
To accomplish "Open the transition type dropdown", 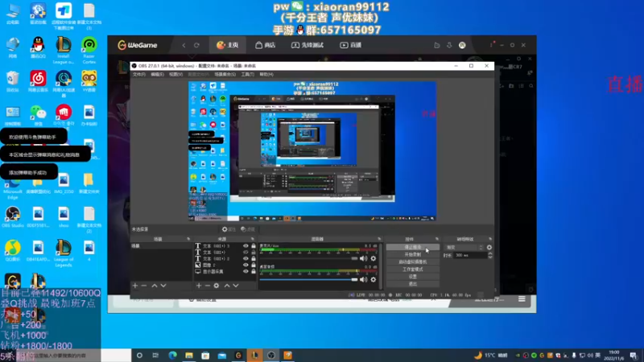I will coord(464,248).
